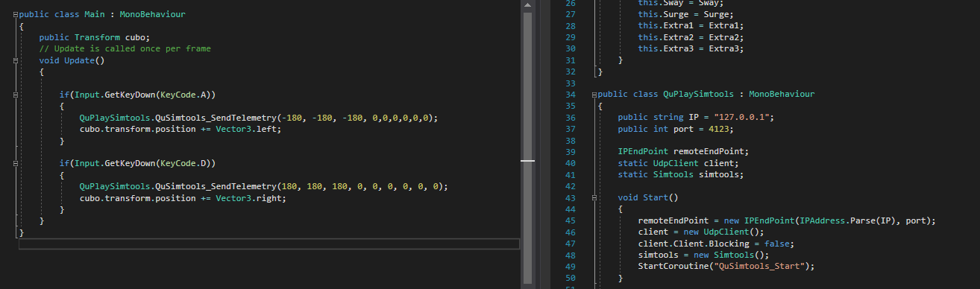Collapse the KeyCode.D if block
Screen dimensions: 980x289
pyautogui.click(x=15, y=163)
